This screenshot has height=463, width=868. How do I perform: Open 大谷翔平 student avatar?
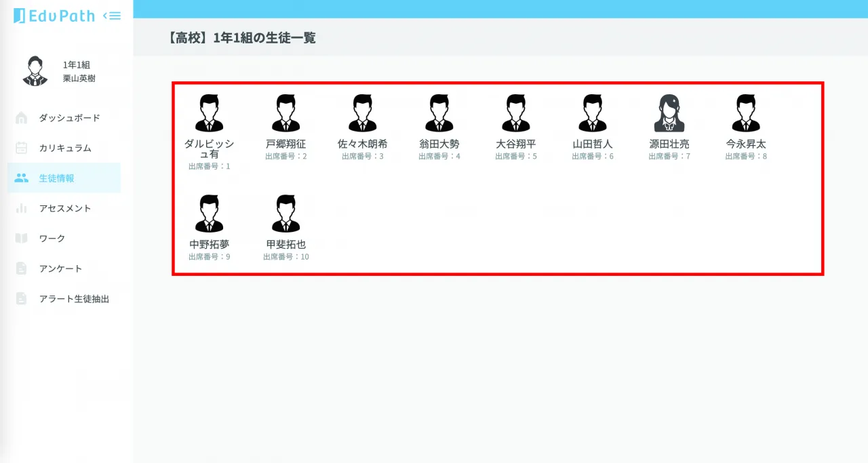[516, 113]
